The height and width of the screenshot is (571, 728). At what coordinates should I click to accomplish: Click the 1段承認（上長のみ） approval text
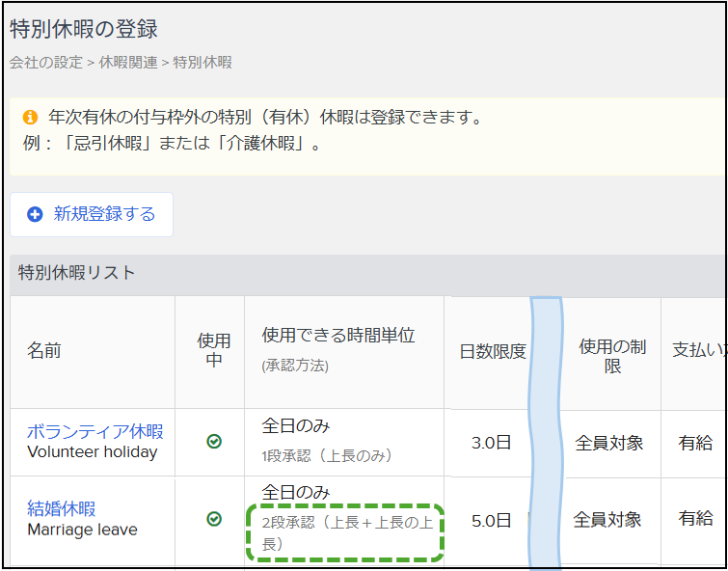327,455
